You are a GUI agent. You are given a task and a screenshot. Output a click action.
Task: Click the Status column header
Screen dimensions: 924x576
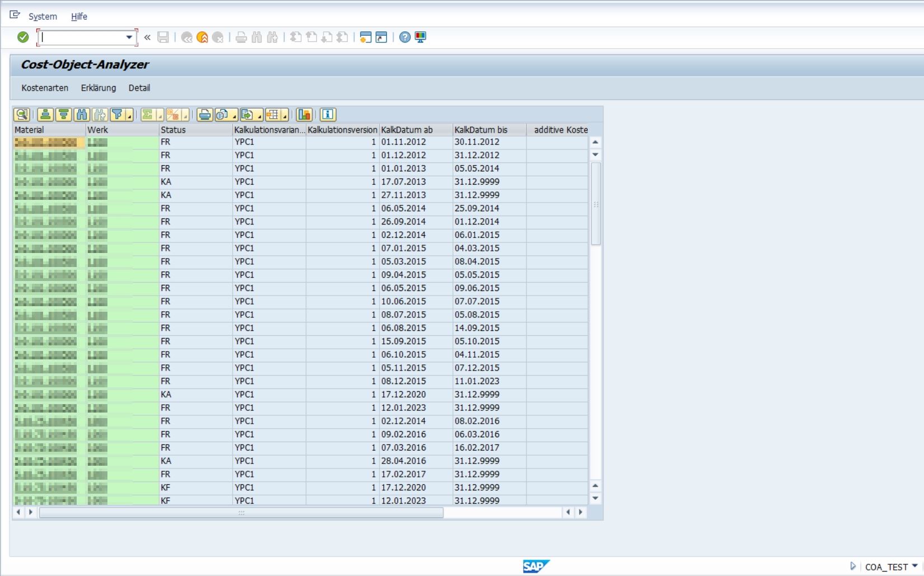click(195, 130)
